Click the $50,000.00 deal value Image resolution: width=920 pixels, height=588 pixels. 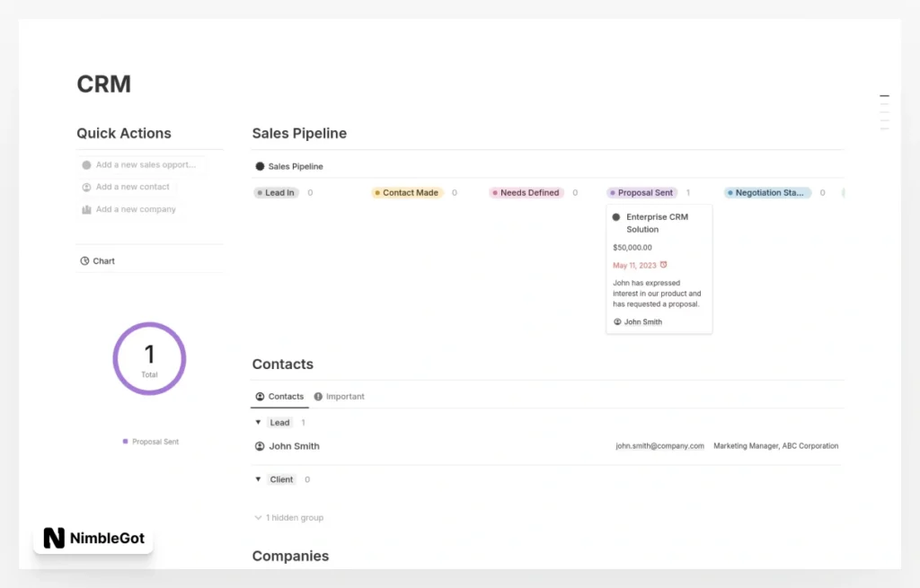(632, 248)
